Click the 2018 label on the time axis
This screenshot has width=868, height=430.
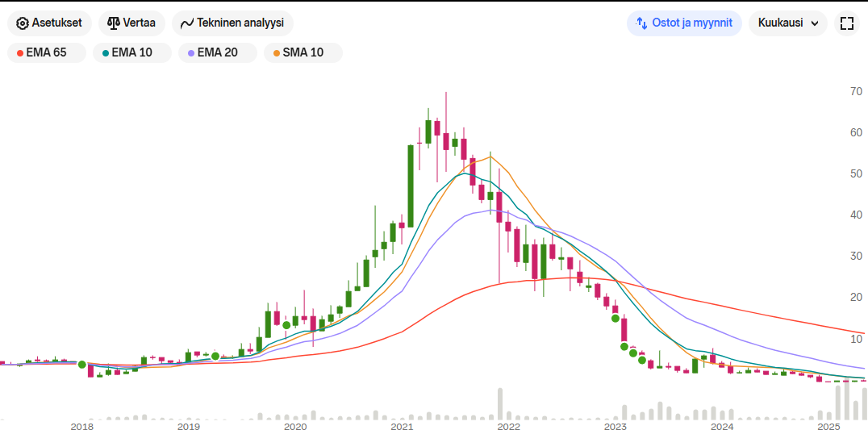(x=81, y=426)
